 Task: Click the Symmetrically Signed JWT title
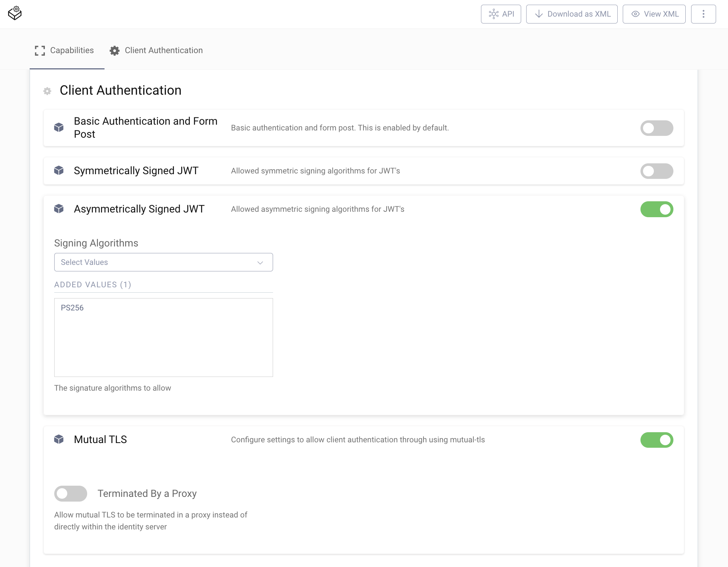tap(136, 171)
